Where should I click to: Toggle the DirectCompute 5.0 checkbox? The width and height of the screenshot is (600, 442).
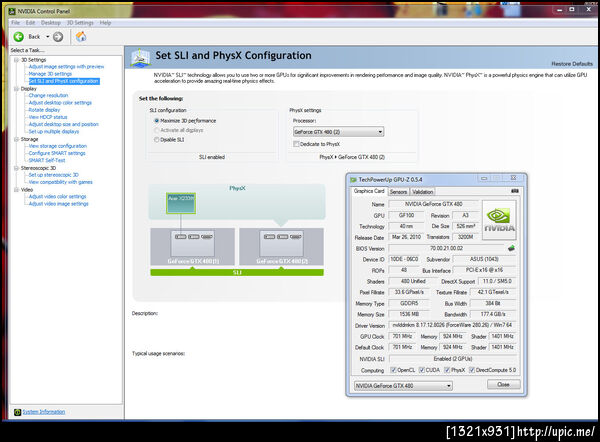tap(472, 370)
